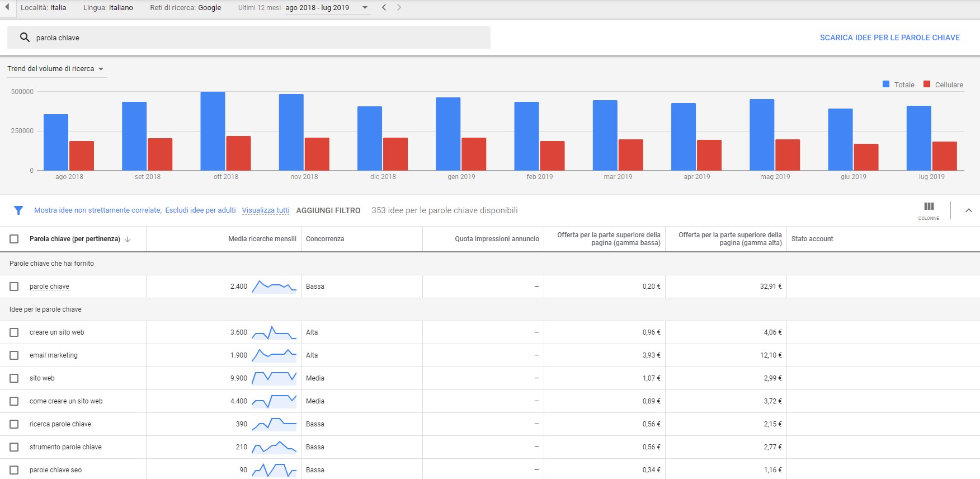Click trend sparkline for come creare un sito web
Viewport: 980px width, 479px height.
coord(274,401)
